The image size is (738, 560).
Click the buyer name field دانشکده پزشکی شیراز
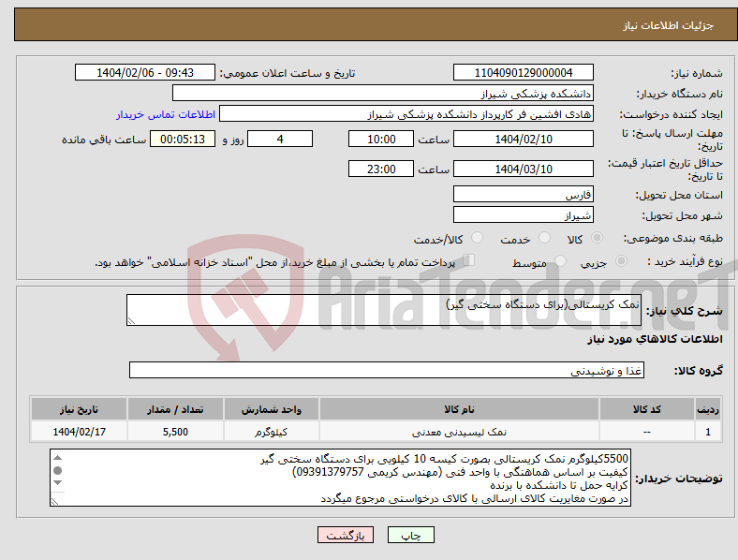pos(383,93)
